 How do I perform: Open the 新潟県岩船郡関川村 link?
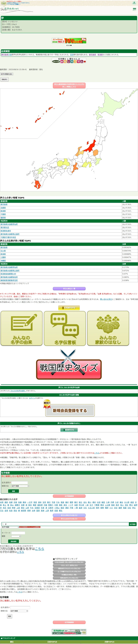tap(8, 274)
